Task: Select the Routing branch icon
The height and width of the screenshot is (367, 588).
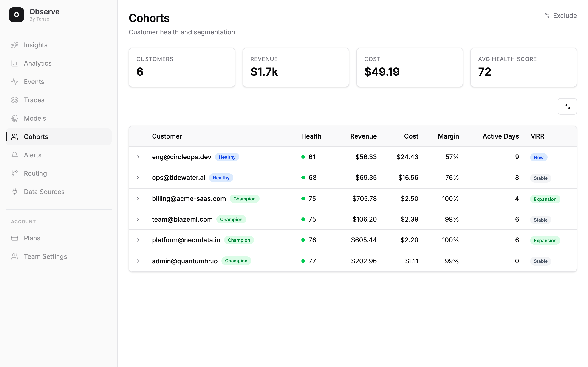Action: click(x=14, y=174)
